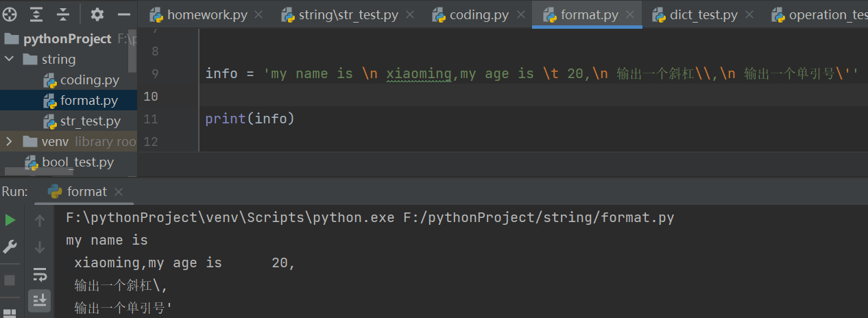Click the Stop square icon in Run panel
868x318 pixels.
coord(10,280)
